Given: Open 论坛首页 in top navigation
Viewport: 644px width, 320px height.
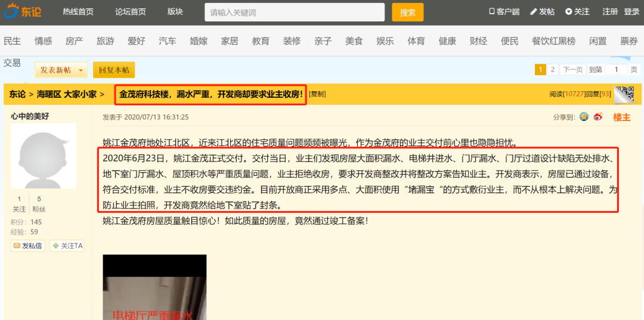Looking at the screenshot, I should point(130,11).
